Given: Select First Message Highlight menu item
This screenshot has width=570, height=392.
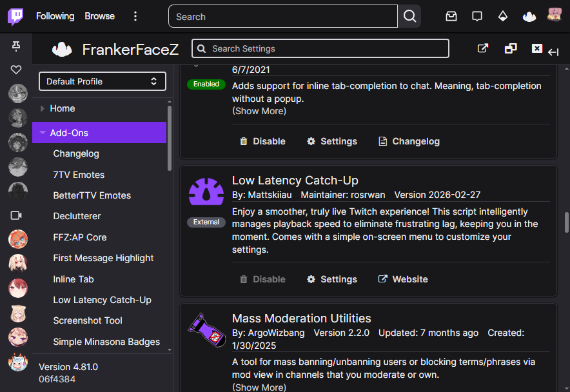Looking at the screenshot, I should [x=103, y=258].
